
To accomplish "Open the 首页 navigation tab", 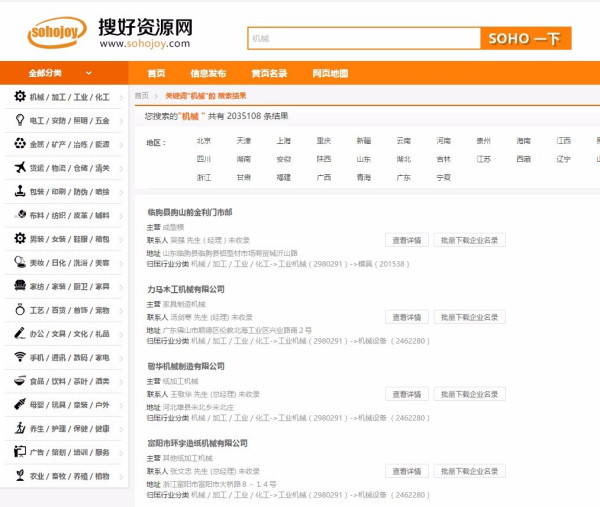I will 156,73.
